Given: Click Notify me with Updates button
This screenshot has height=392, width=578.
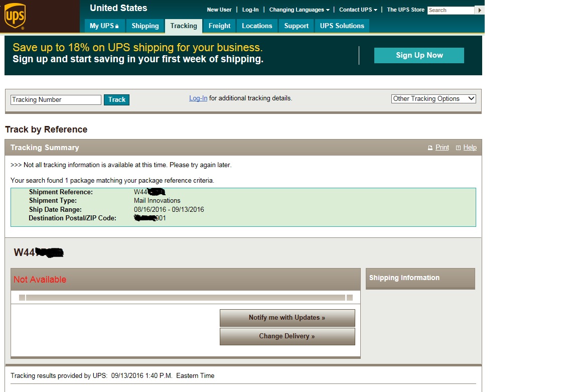Looking at the screenshot, I should click(x=287, y=318).
